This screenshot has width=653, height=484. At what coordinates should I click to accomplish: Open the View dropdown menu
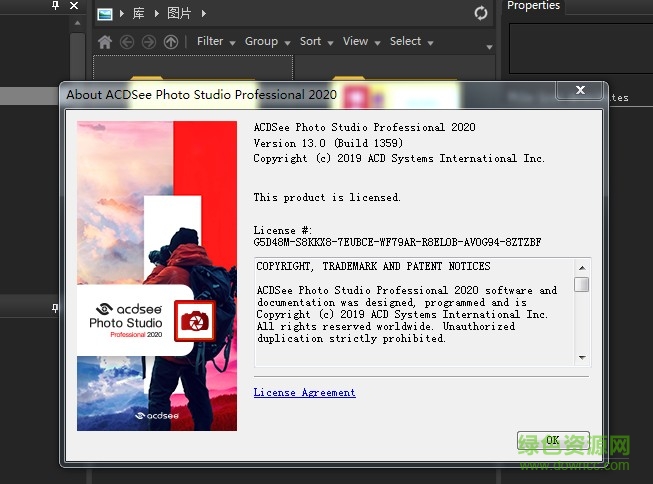(361, 41)
